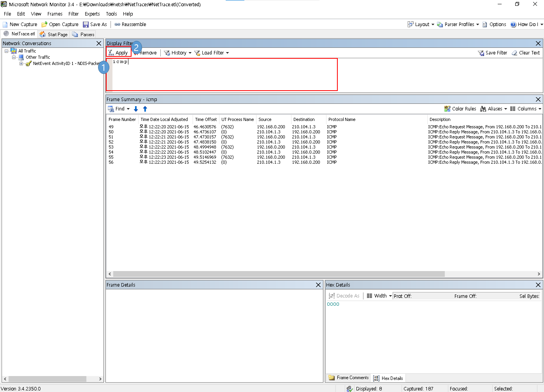The width and height of the screenshot is (544, 392).
Task: Switch to the Frame Comments tab
Action: click(349, 378)
